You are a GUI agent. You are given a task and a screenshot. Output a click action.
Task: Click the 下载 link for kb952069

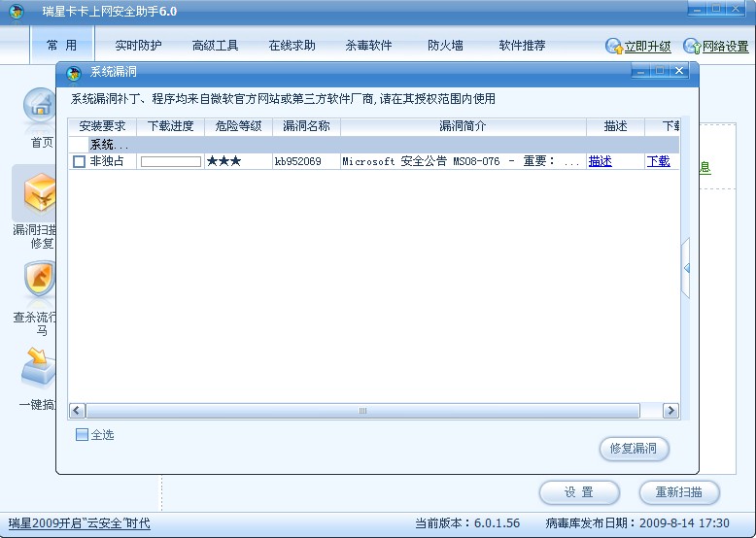tap(658, 161)
